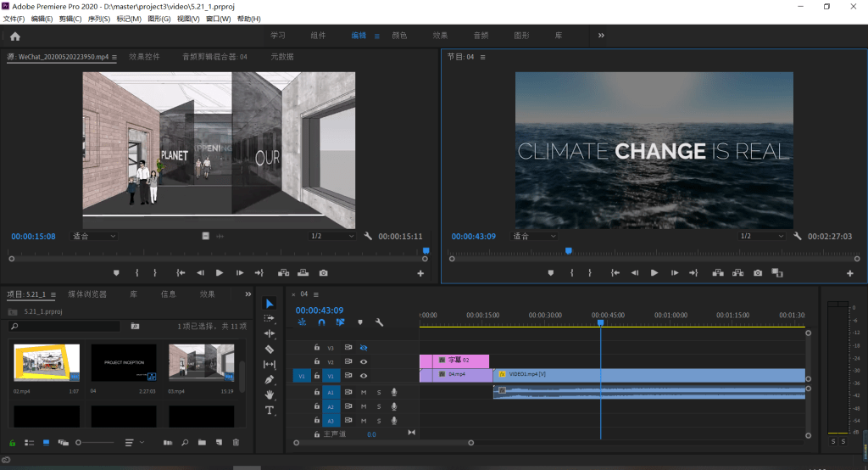The width and height of the screenshot is (868, 470).
Task: Choose the Type tool
Action: coord(270,410)
